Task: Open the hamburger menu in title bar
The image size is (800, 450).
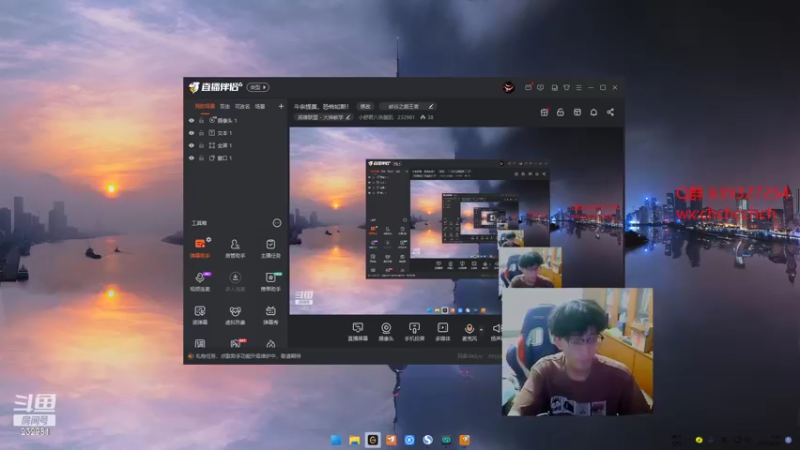Action: (x=579, y=88)
